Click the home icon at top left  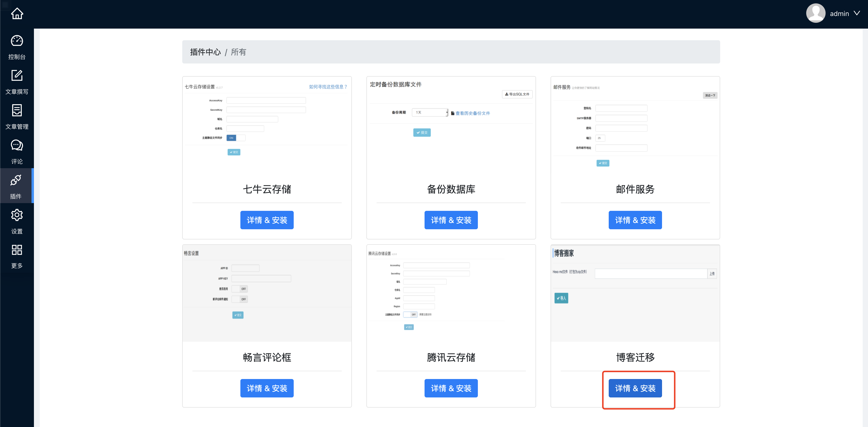pyautogui.click(x=16, y=14)
